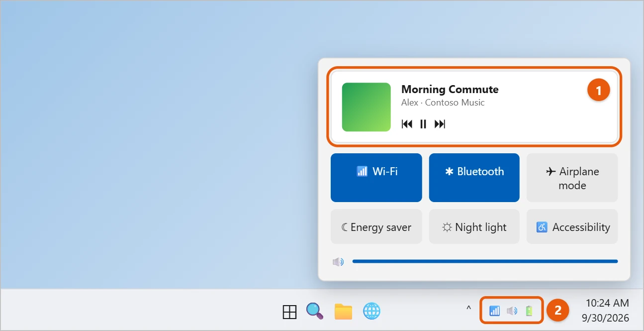
Task: Click the Morning Commute song title
Action: coord(450,89)
